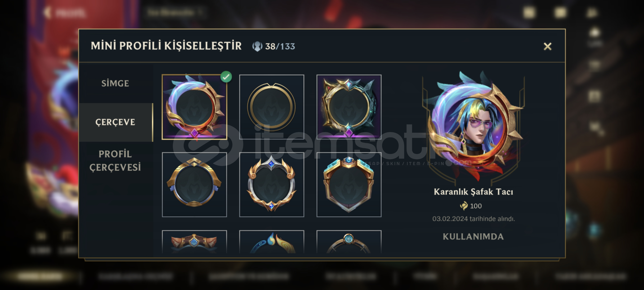Screen dimensions: 644x290
Task: Click the blurred back arrow in the top left
Action: 47,12
